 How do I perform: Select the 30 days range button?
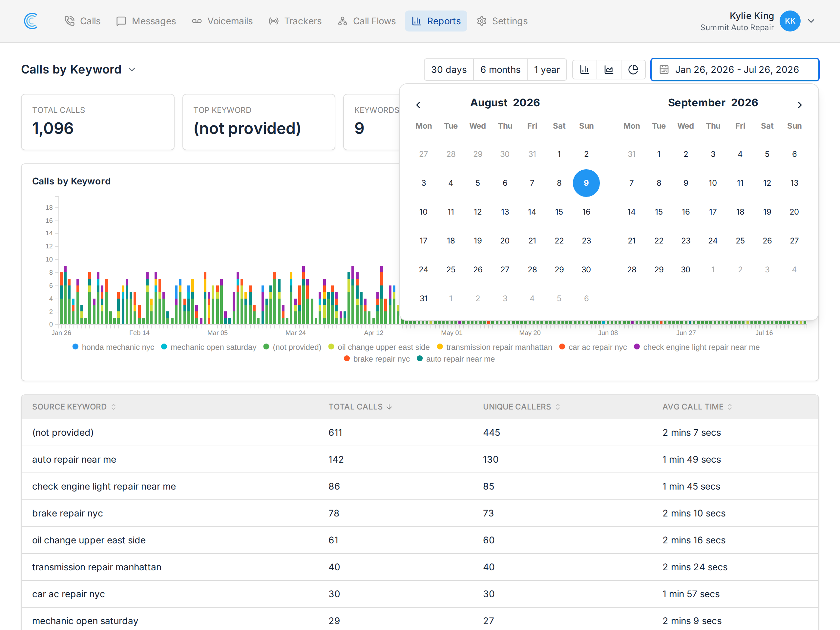449,70
